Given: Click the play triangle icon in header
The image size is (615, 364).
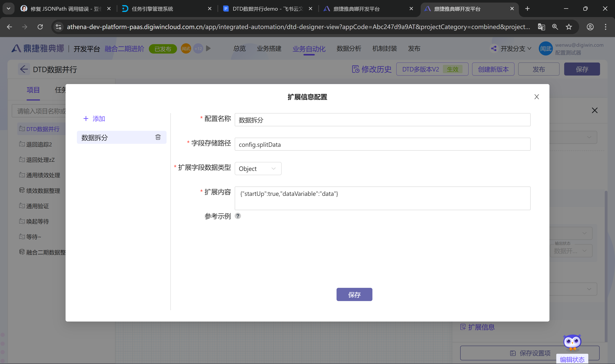Looking at the screenshot, I should (x=208, y=49).
